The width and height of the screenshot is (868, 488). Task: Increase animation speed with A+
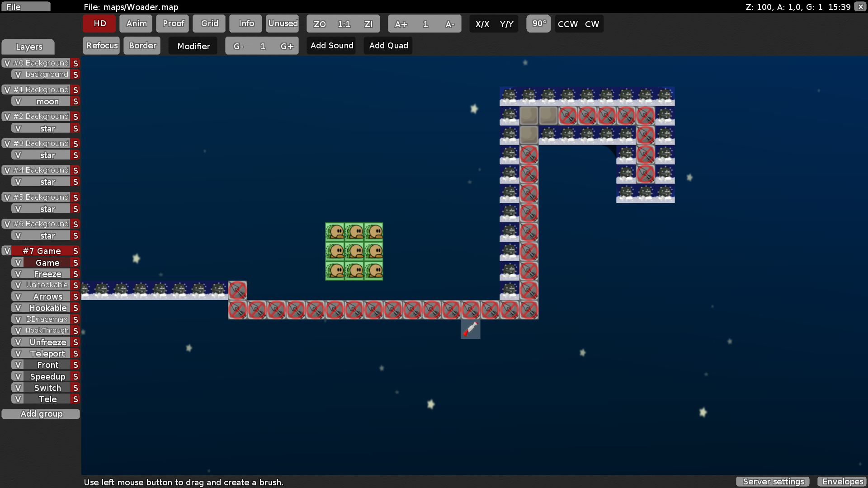coord(401,24)
